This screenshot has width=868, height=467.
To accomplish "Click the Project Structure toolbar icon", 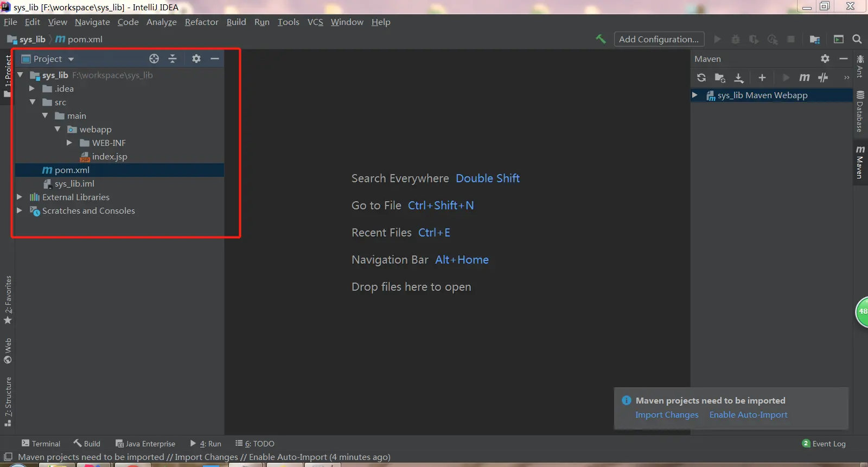I will tap(815, 39).
